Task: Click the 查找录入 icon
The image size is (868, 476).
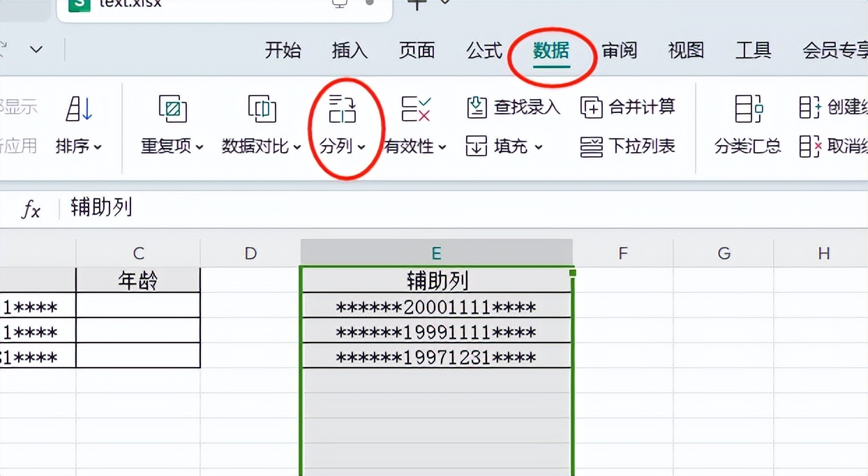Action: point(477,107)
